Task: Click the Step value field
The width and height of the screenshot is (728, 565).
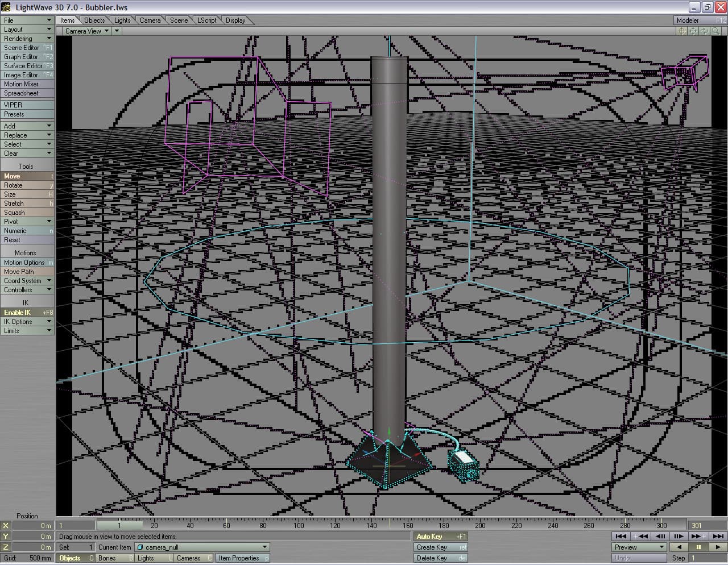Action: [x=708, y=558]
